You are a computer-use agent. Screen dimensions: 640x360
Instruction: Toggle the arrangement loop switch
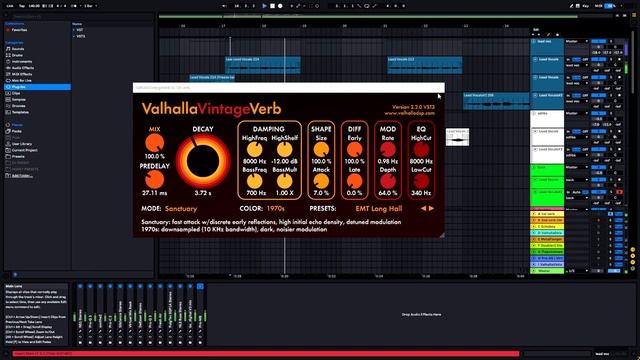367,6
